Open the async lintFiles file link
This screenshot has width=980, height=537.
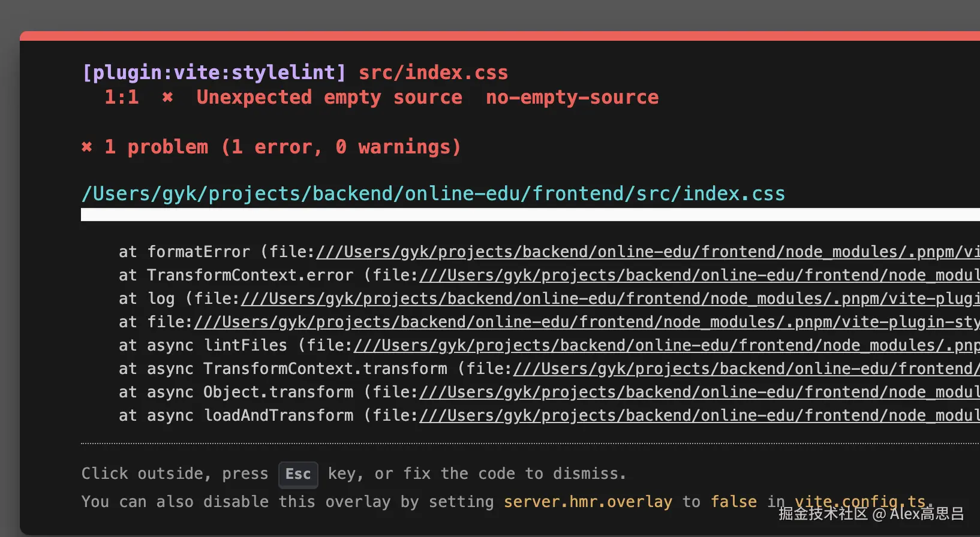666,345
